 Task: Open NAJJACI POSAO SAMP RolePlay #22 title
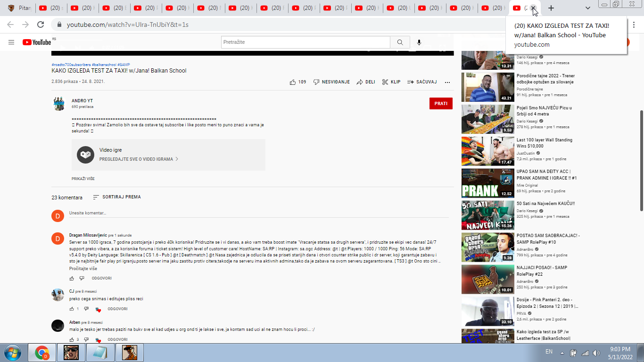coord(542,271)
